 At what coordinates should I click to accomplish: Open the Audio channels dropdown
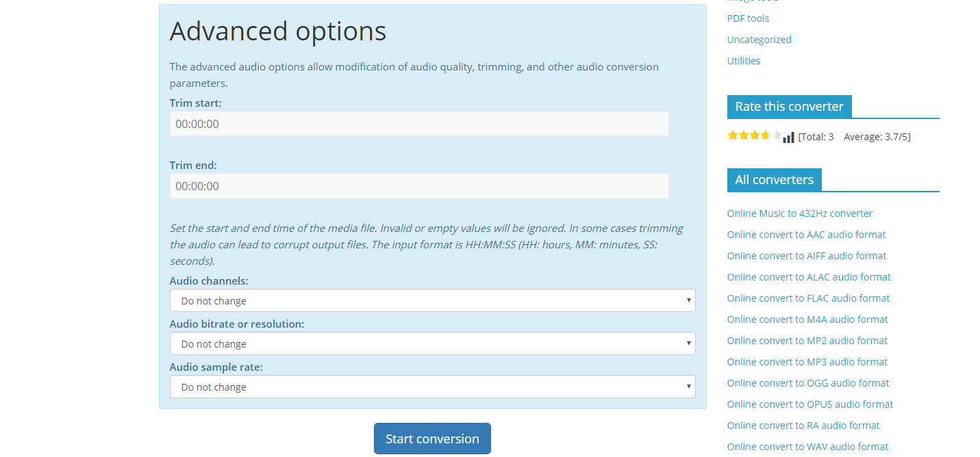click(x=432, y=301)
